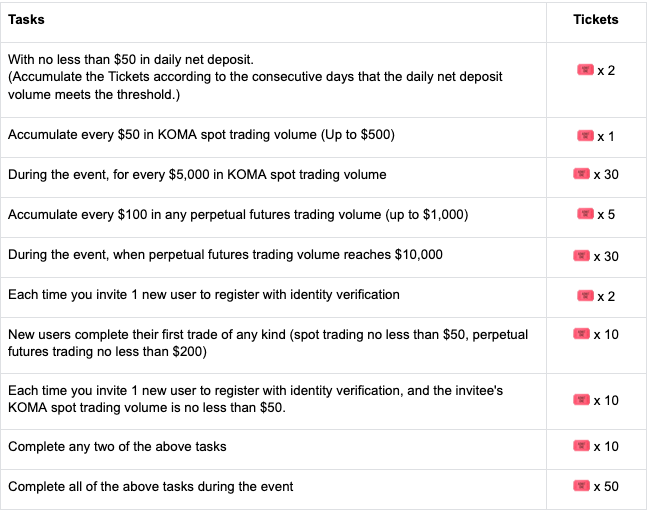
Task: Click the ticket icon for the complete any two tasks row
Action: [x=581, y=445]
